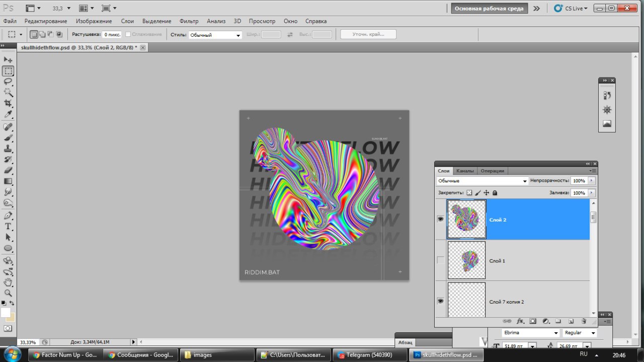644x362 pixels.
Task: Click the foreground color white swatch
Action: pyautogui.click(x=5, y=313)
